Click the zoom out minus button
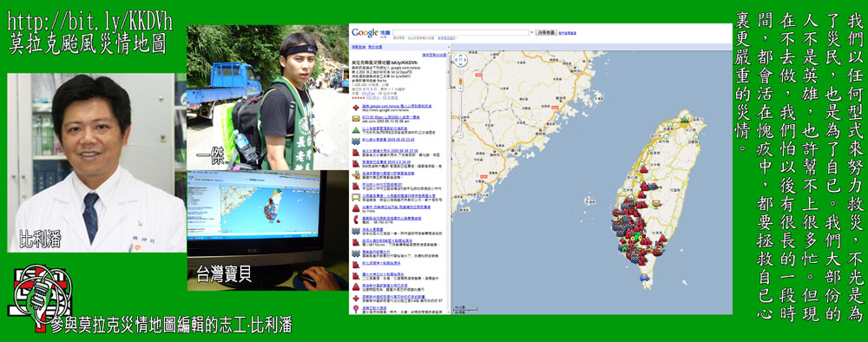Screen dimensions: 868x342 coord(461,135)
